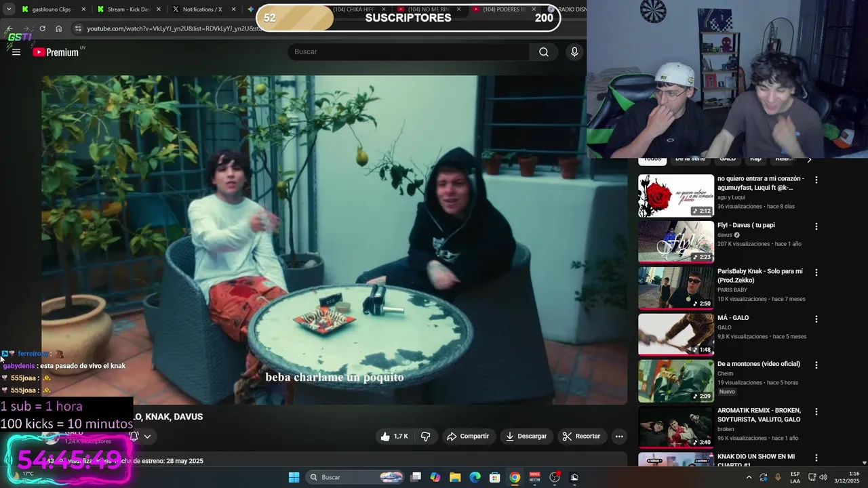
Task: Open 'ParisBaby Knak' 2:50 thumbnail
Action: tap(676, 288)
